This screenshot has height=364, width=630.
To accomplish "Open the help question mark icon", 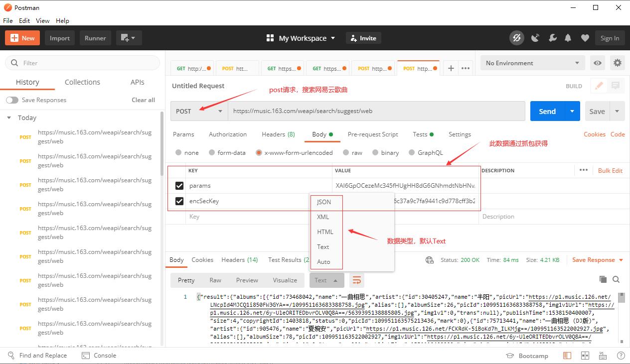I will (x=621, y=356).
